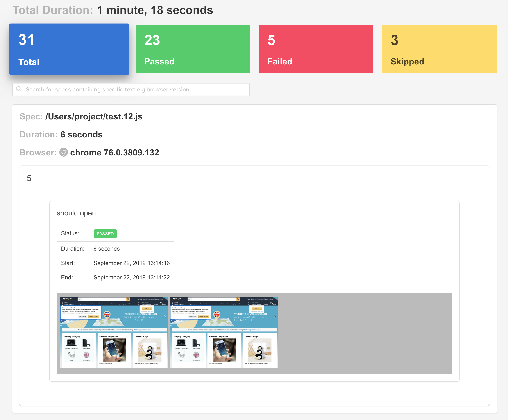
Task: Filter by the green Passed card
Action: click(193, 49)
